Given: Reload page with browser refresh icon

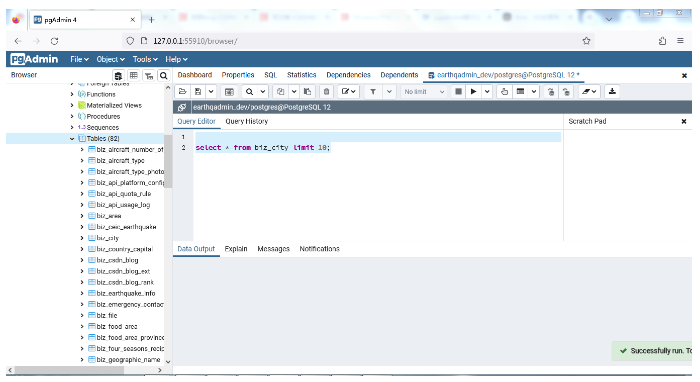Looking at the screenshot, I should (54, 41).
